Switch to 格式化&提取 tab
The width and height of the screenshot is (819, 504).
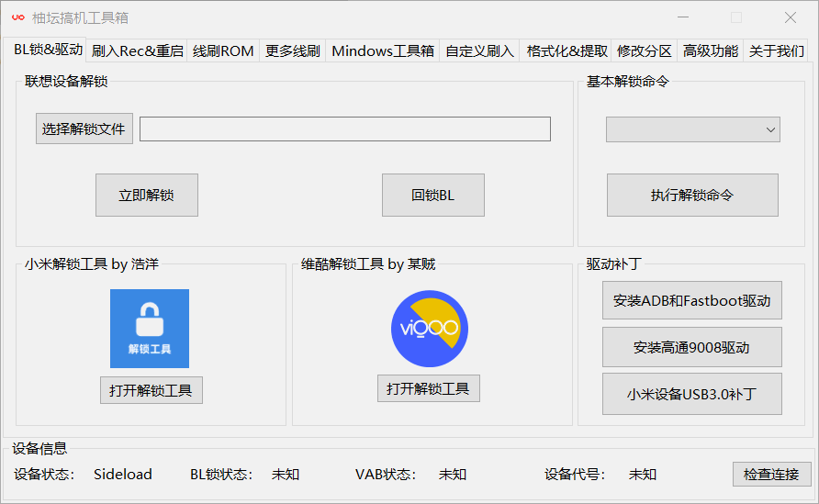point(567,51)
